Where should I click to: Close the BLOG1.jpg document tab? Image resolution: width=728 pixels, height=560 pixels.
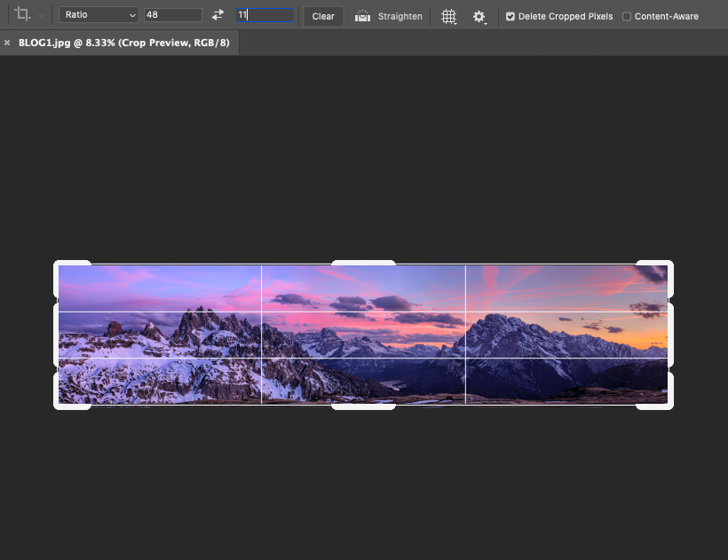(7, 43)
